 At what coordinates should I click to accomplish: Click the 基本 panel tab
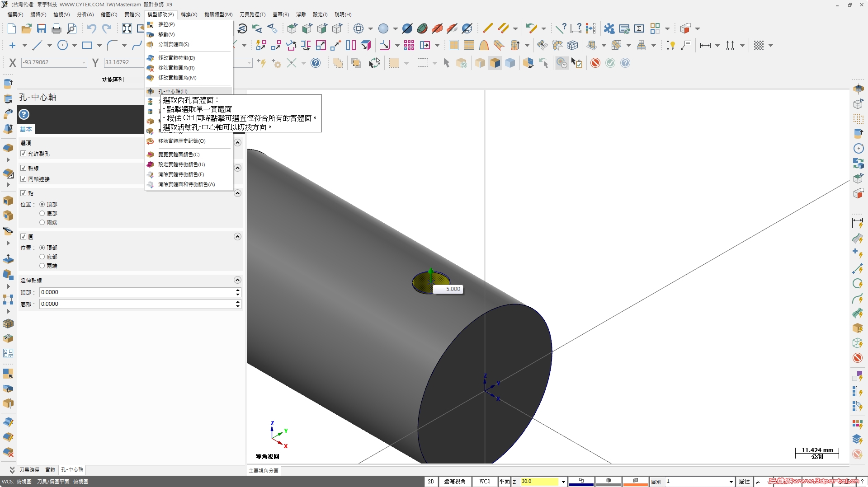pyautogui.click(x=26, y=129)
